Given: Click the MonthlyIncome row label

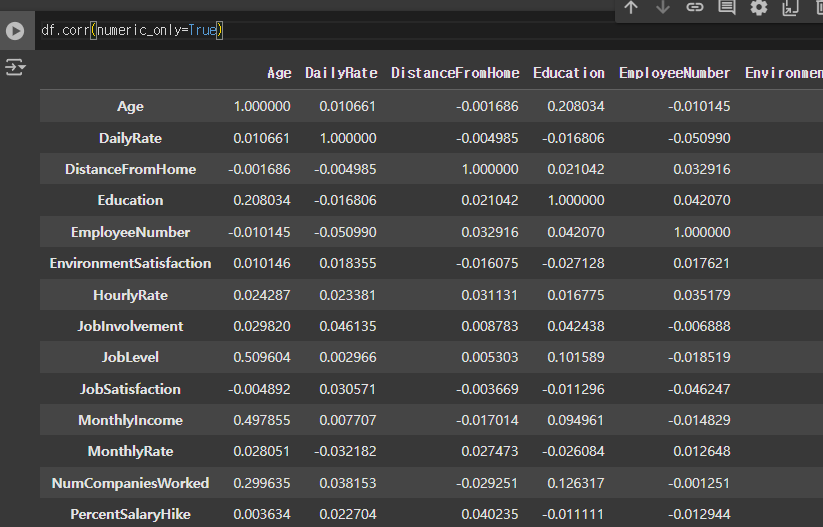Looking at the screenshot, I should (x=130, y=420).
